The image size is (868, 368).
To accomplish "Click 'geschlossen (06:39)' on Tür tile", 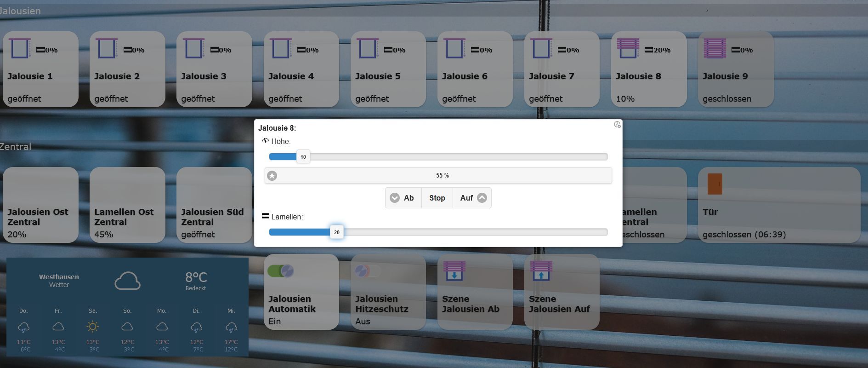I will coord(744,235).
